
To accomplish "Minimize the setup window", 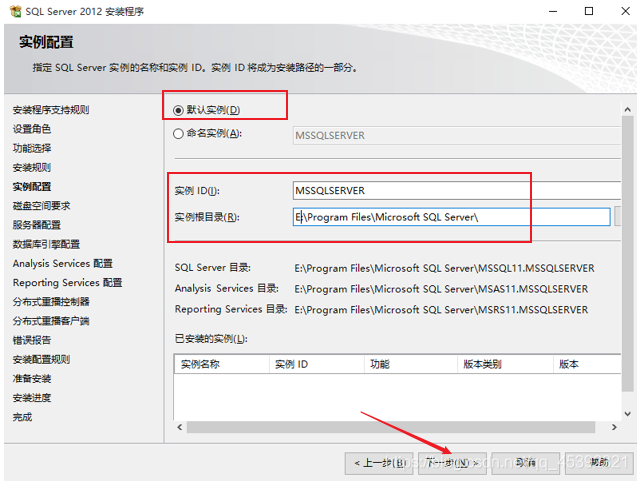I will (x=553, y=11).
